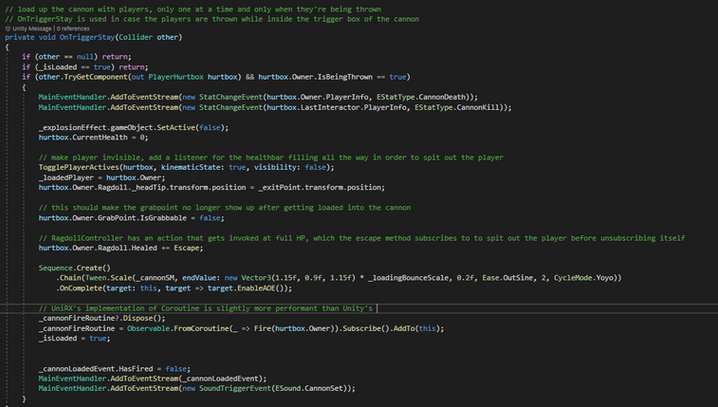Viewport: 718px width, 407px height.
Task: Click LastInteractor in the second StatChangeEvent
Action: (330, 107)
